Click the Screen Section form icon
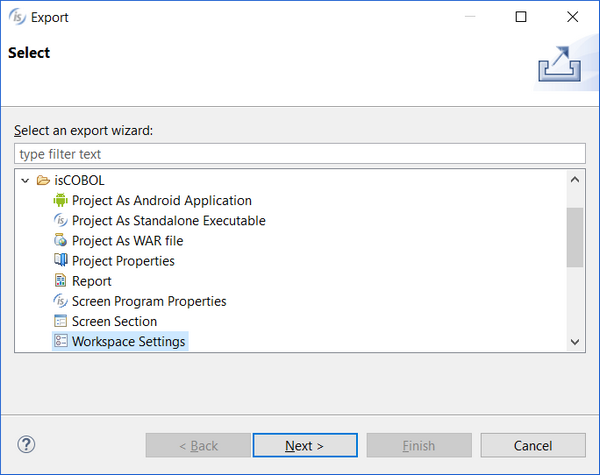 [x=60, y=321]
